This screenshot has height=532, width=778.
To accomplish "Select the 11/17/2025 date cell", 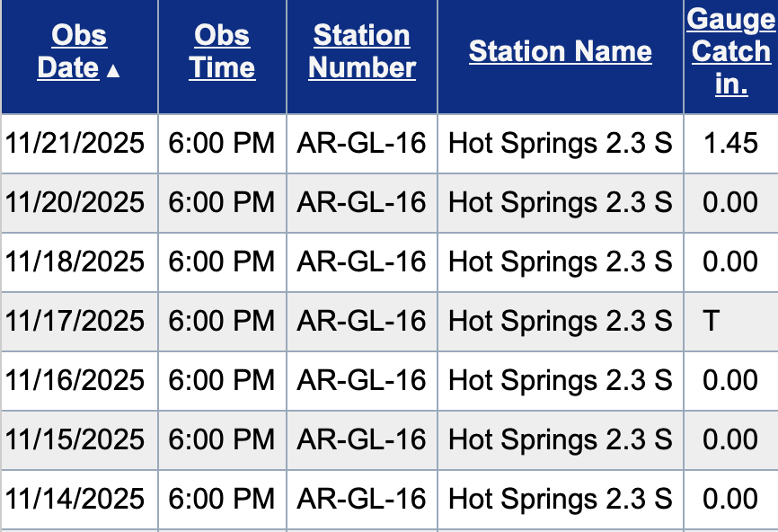I will (x=75, y=321).
